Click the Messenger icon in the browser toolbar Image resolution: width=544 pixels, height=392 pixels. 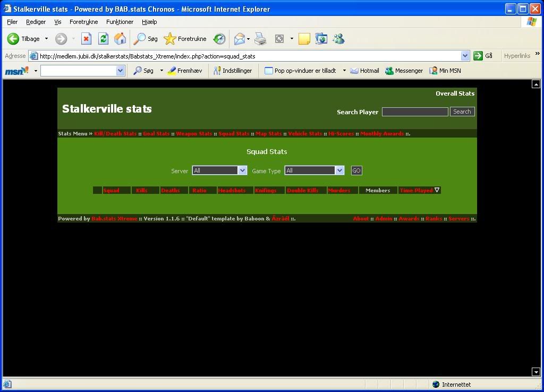click(338, 39)
